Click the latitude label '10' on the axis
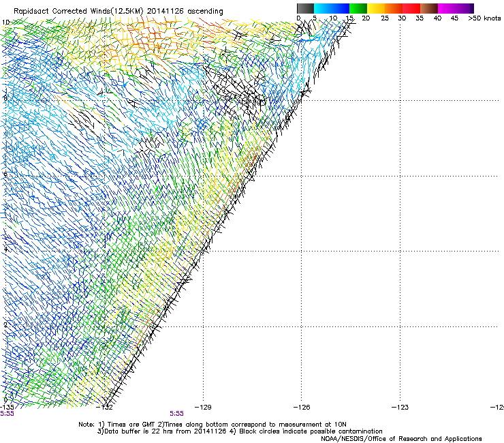504x443 pixels. (x=5, y=22)
